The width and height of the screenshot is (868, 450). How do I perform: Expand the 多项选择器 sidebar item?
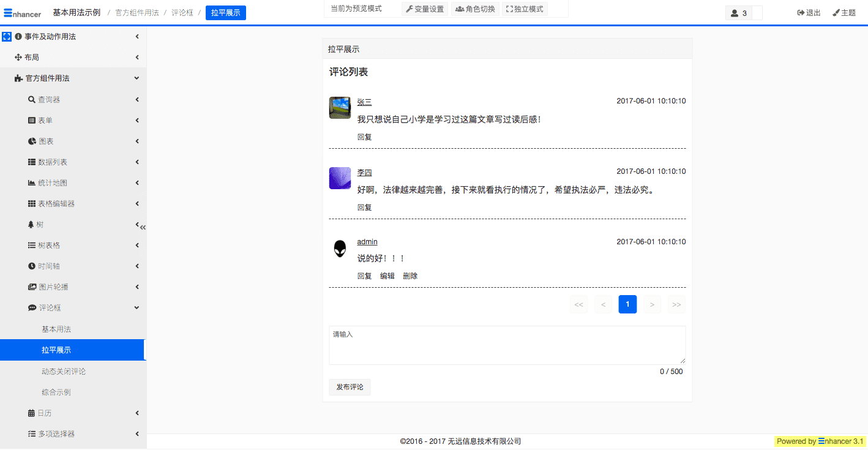coord(56,434)
